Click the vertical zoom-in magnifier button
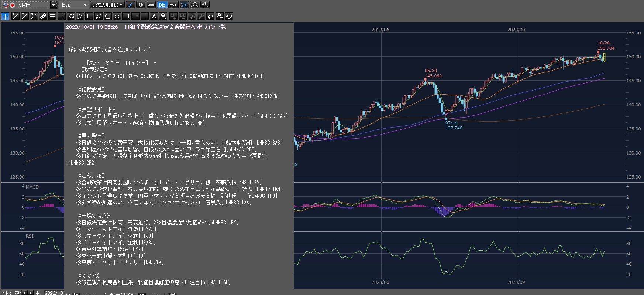Viewport: 644px width, 295px height. click(205, 5)
